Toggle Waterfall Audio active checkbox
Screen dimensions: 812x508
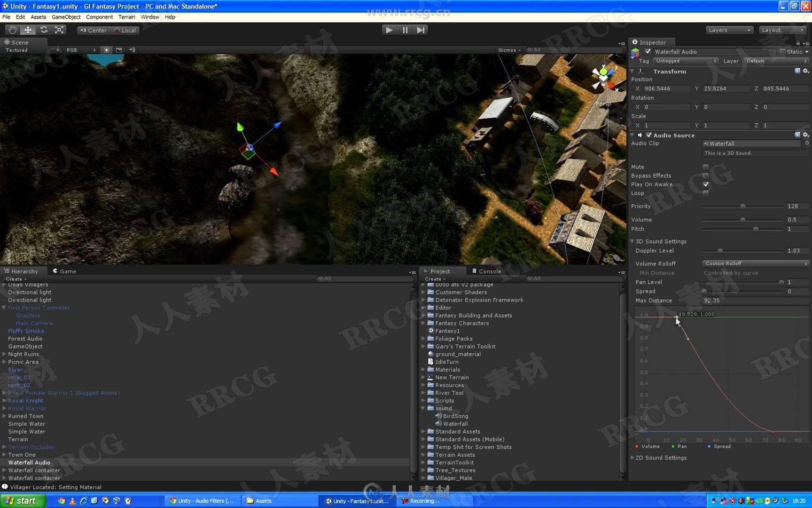tap(648, 52)
